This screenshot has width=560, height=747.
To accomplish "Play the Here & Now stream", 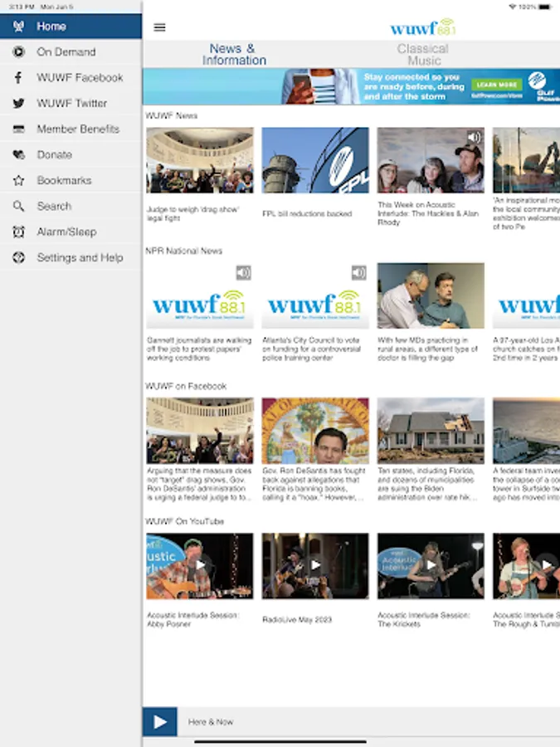I will click(x=160, y=722).
